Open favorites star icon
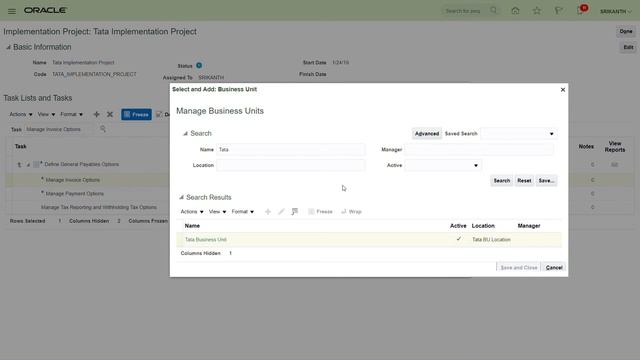Screen dimensions: 640x360 tap(537, 11)
